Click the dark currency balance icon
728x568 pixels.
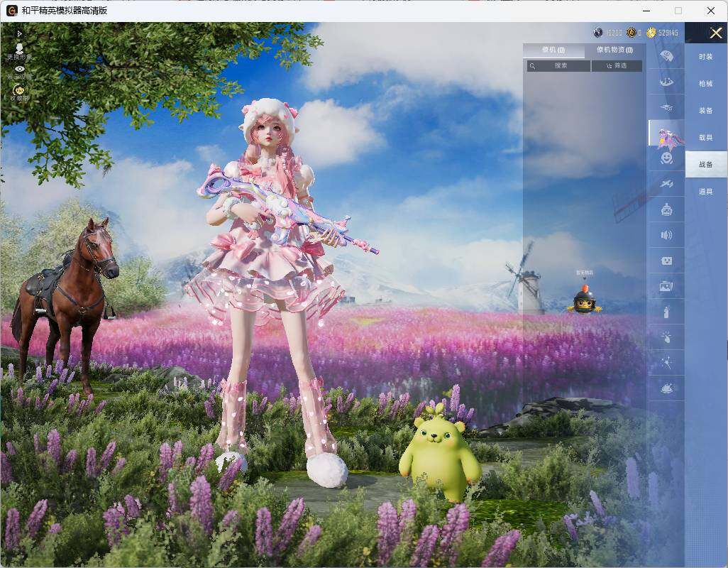598,33
